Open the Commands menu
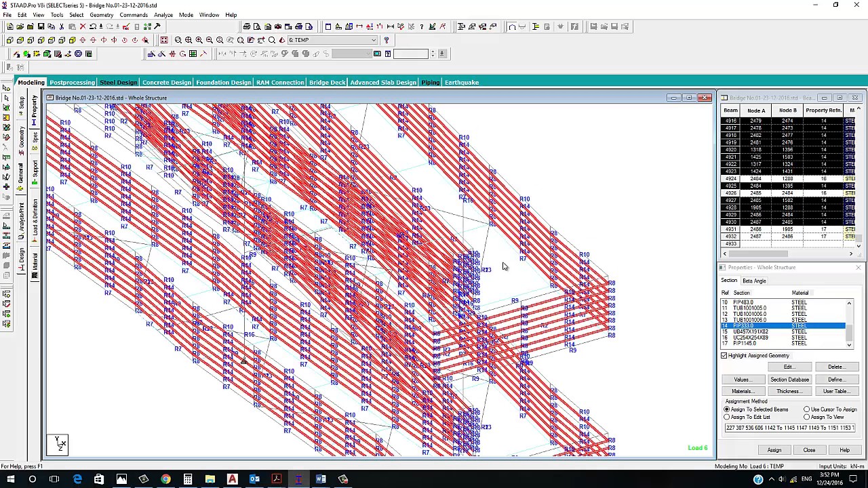 click(x=134, y=15)
